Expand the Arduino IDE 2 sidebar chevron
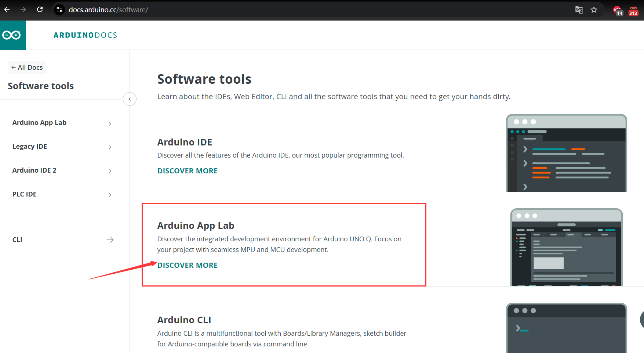The width and height of the screenshot is (644, 353). pos(110,171)
